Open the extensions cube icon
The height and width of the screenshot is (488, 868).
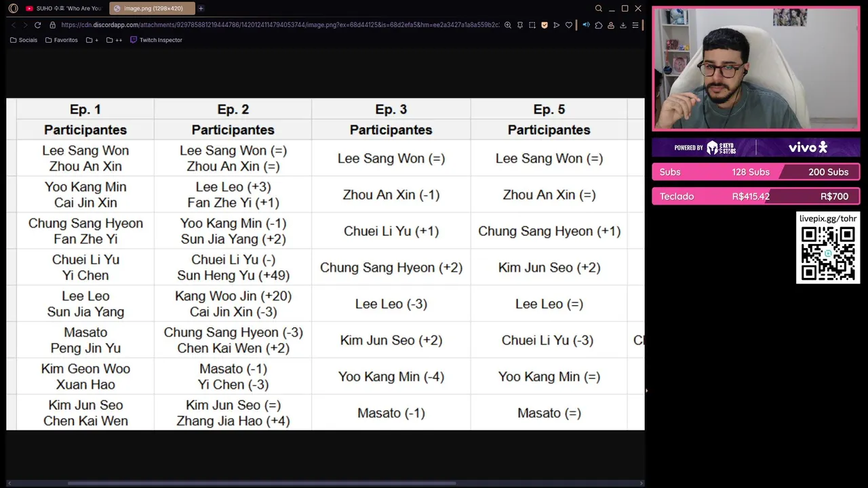(x=598, y=25)
